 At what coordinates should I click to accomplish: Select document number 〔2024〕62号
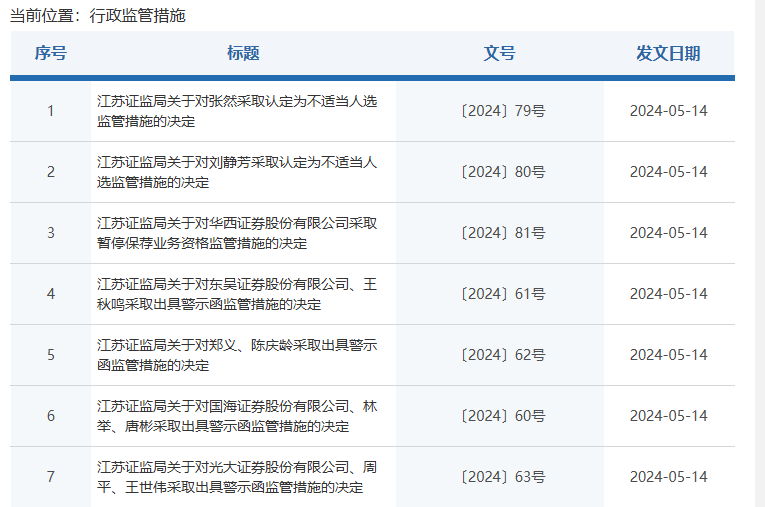tap(503, 355)
